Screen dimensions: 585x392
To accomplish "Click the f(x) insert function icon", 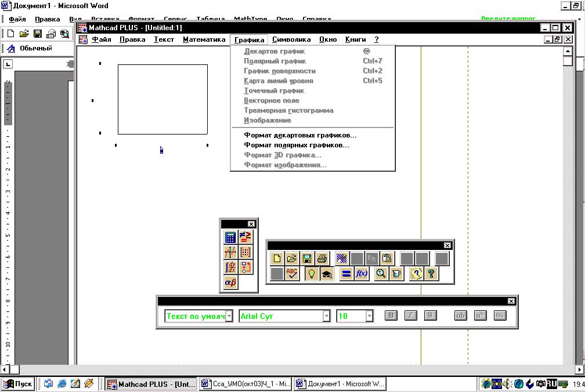I will pos(362,274).
